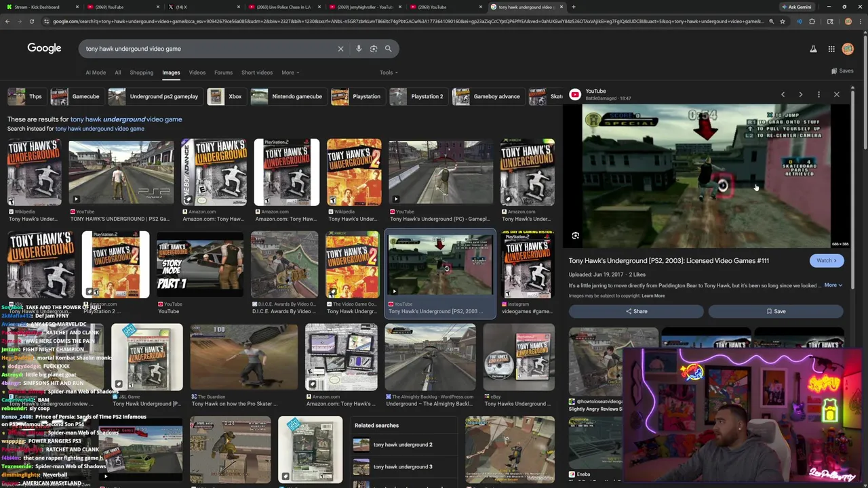Open eBay Tony Hawks Underground thumbnail
The height and width of the screenshot is (488, 868).
pos(519,357)
